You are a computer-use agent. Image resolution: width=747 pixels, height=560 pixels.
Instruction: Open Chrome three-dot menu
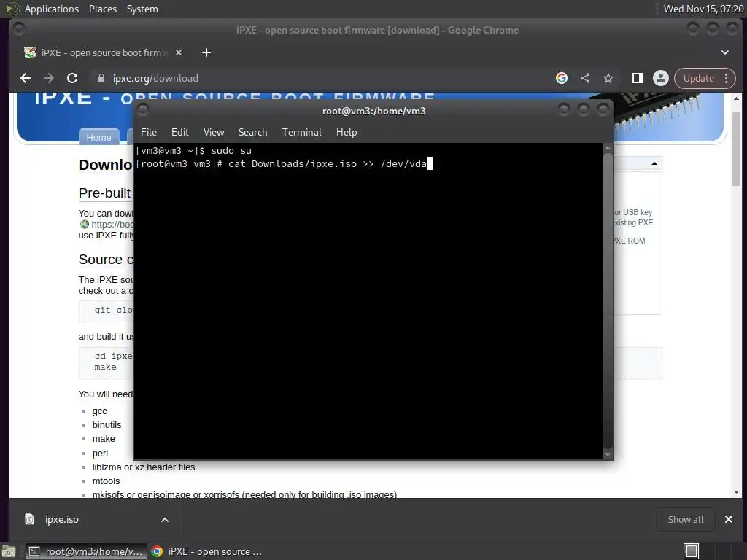(727, 78)
